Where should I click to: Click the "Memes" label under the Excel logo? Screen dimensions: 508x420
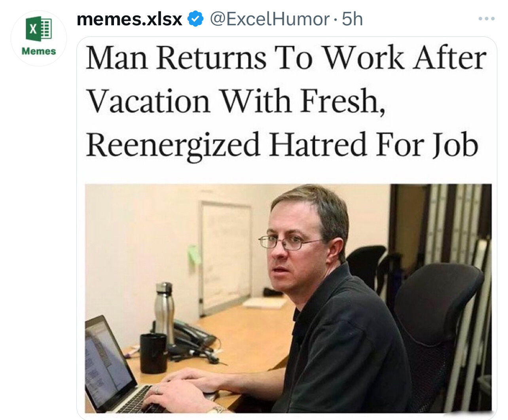point(39,51)
